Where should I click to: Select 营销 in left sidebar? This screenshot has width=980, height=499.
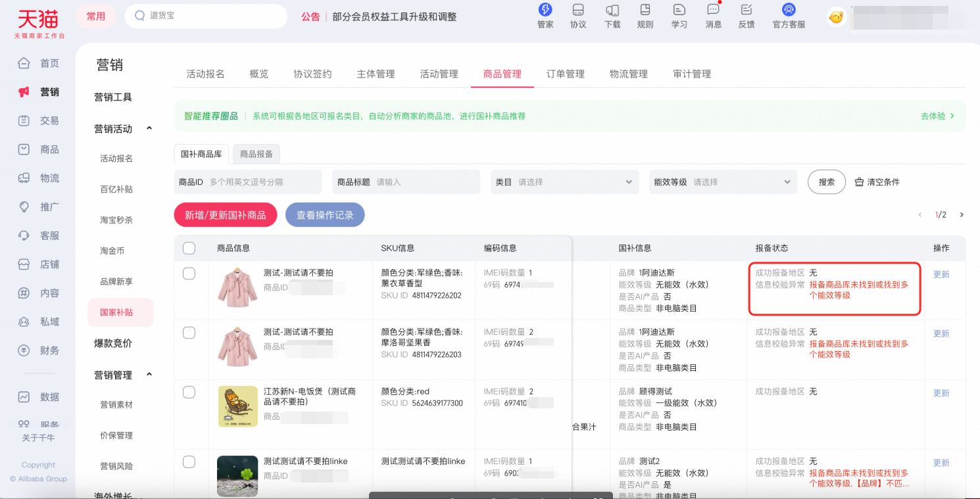pyautogui.click(x=39, y=92)
